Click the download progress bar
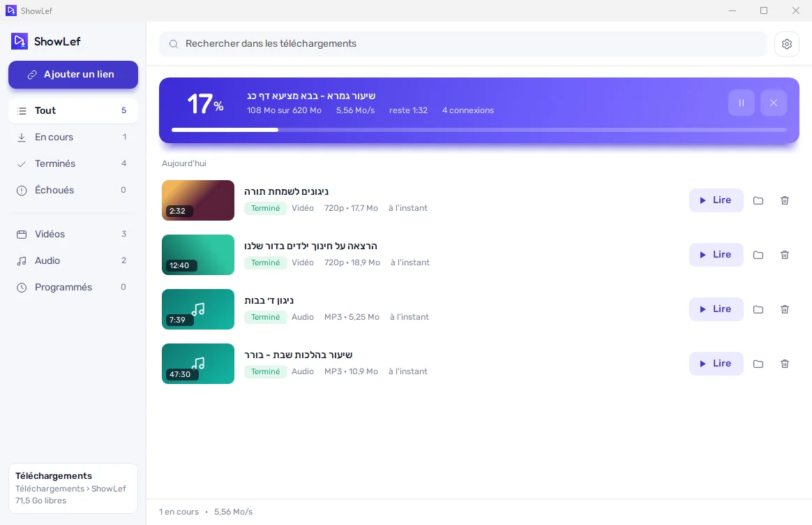This screenshot has height=525, width=812. click(479, 130)
